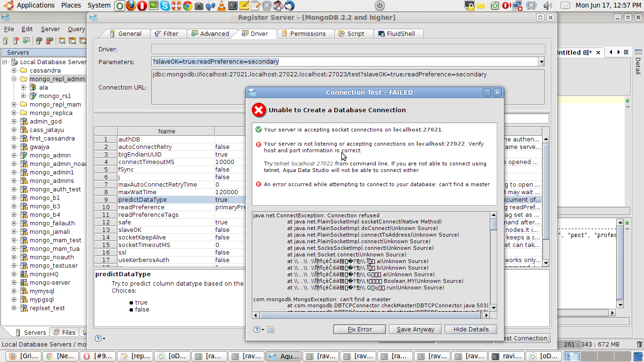Open the terminal launcher in top panel
Image resolution: width=644 pixels, height=362 pixels.
point(232,6)
